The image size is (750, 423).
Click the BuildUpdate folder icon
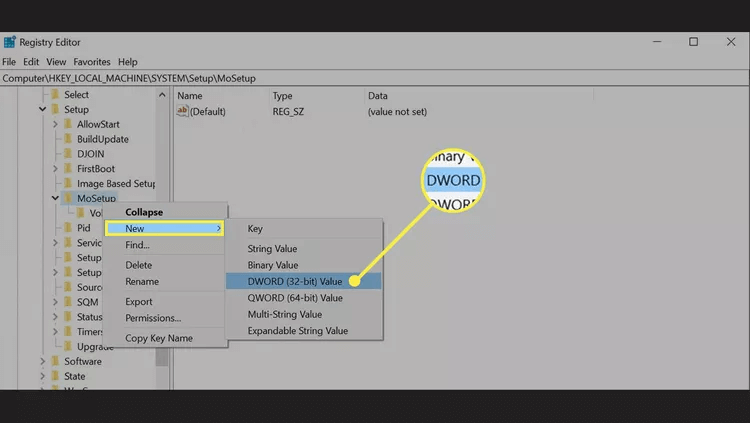[x=68, y=139]
